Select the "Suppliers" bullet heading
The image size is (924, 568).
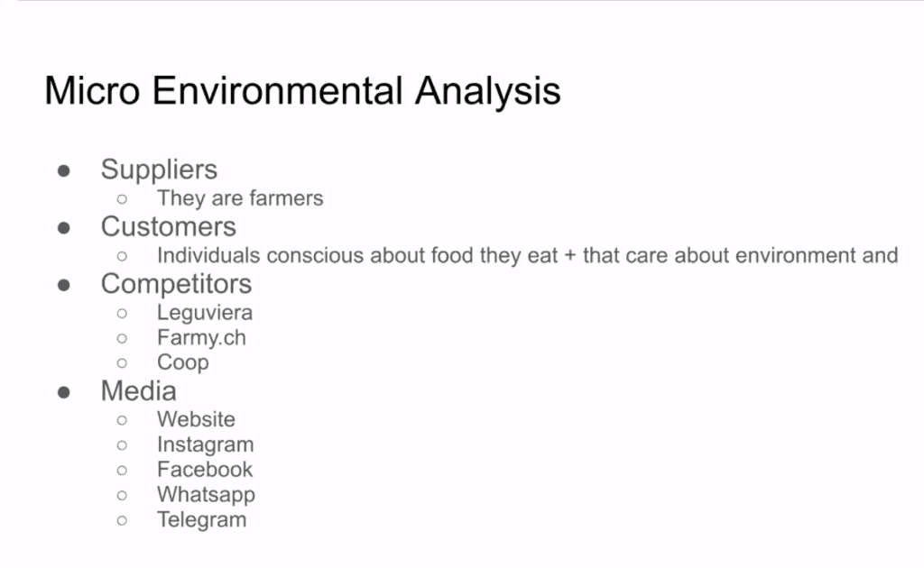(159, 169)
